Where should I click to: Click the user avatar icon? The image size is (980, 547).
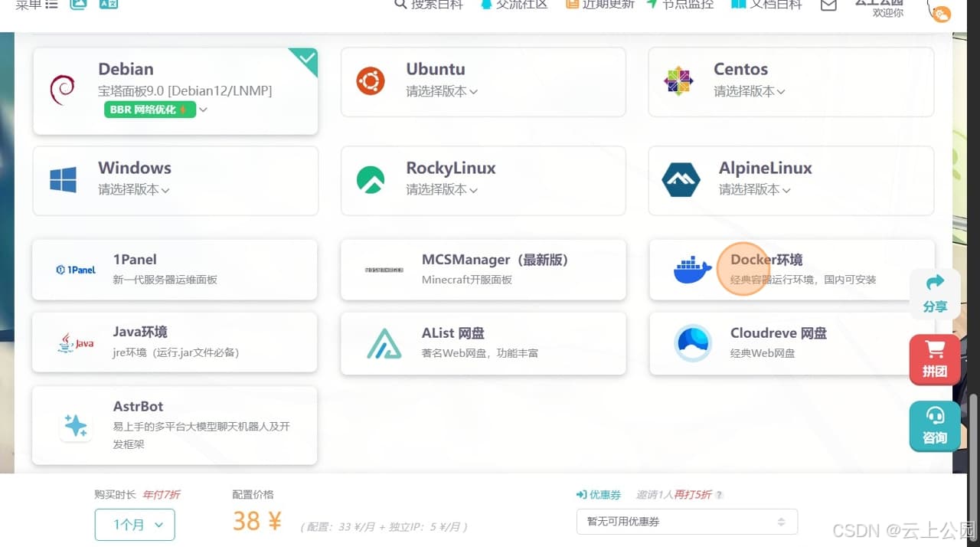tap(939, 10)
